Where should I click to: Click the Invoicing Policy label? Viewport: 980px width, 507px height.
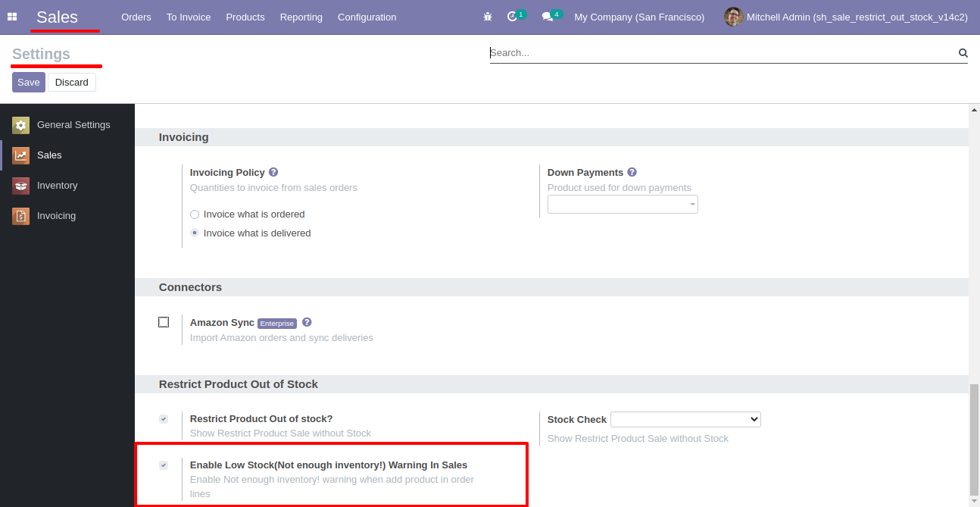[227, 173]
